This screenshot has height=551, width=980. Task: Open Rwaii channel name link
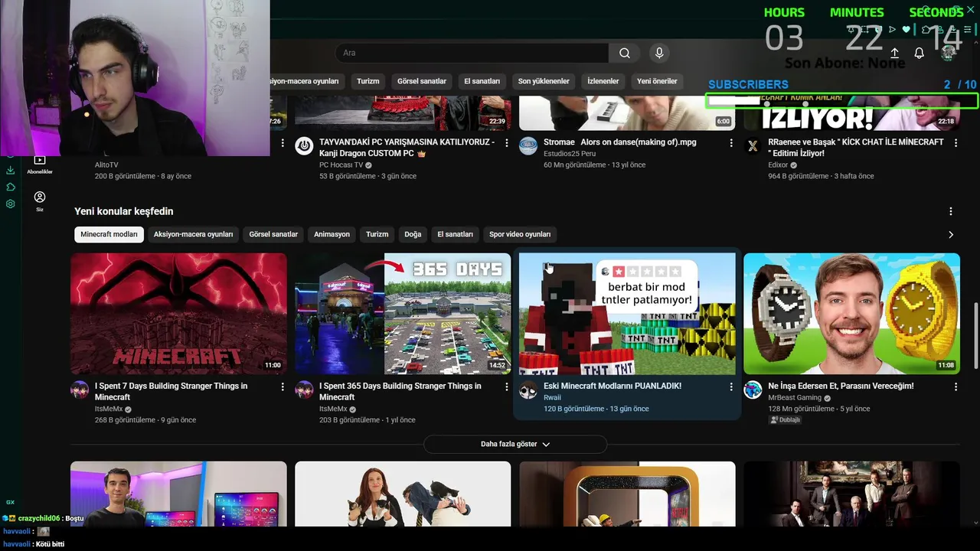click(552, 398)
